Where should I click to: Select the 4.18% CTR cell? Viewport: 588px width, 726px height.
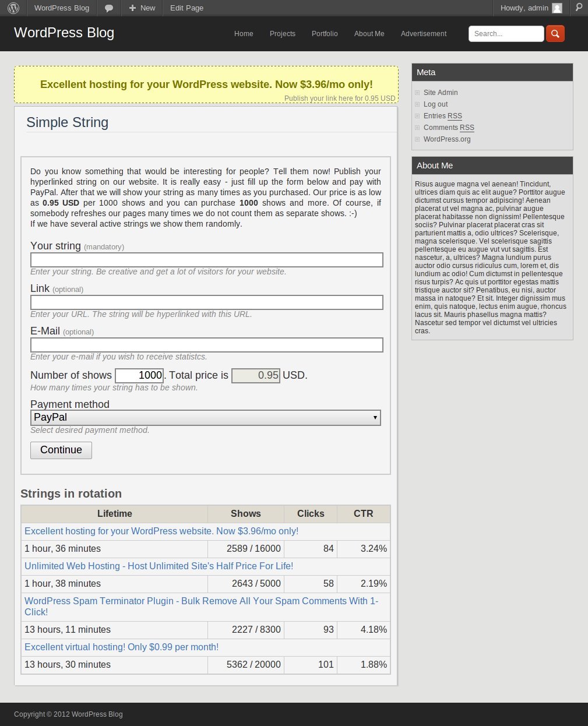tap(364, 630)
